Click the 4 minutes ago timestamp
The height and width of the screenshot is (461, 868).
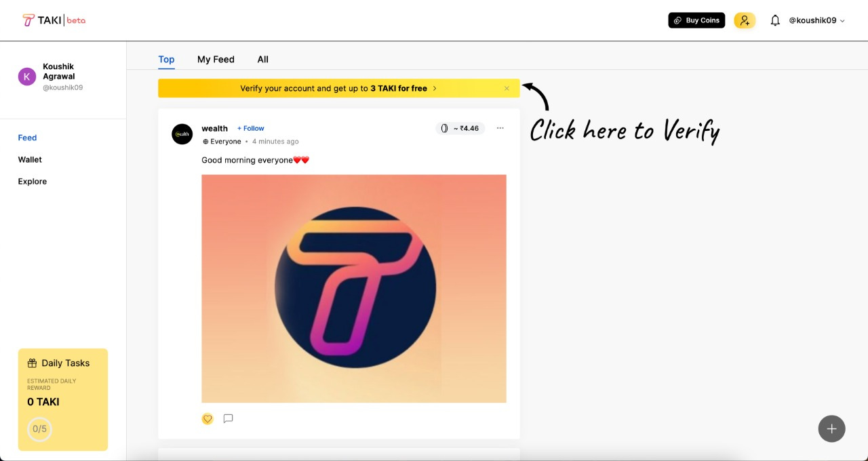[x=275, y=142]
